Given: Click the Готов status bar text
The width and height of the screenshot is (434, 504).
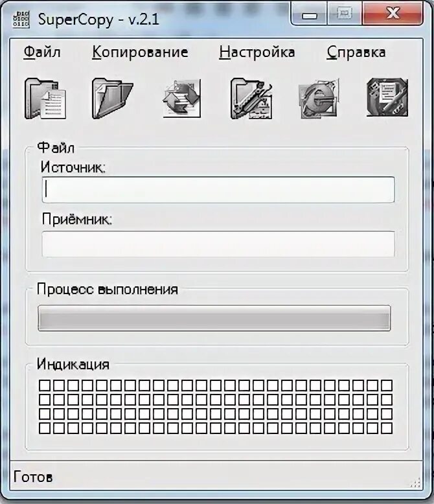Looking at the screenshot, I should (x=33, y=477).
